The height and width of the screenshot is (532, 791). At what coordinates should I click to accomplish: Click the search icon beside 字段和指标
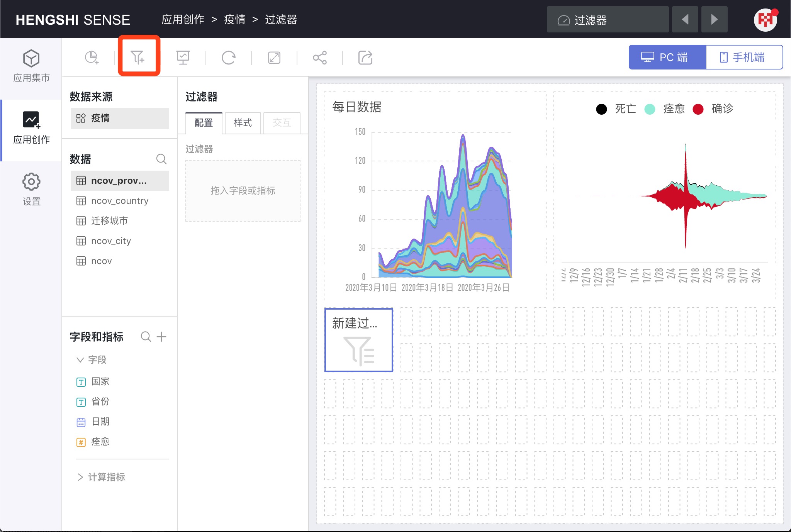pyautogui.click(x=146, y=337)
